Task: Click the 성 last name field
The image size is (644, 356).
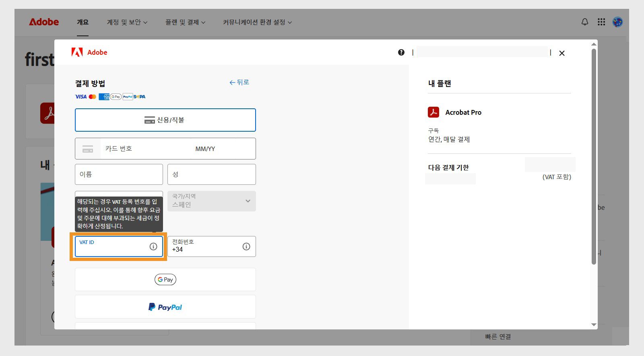Action: 212,174
